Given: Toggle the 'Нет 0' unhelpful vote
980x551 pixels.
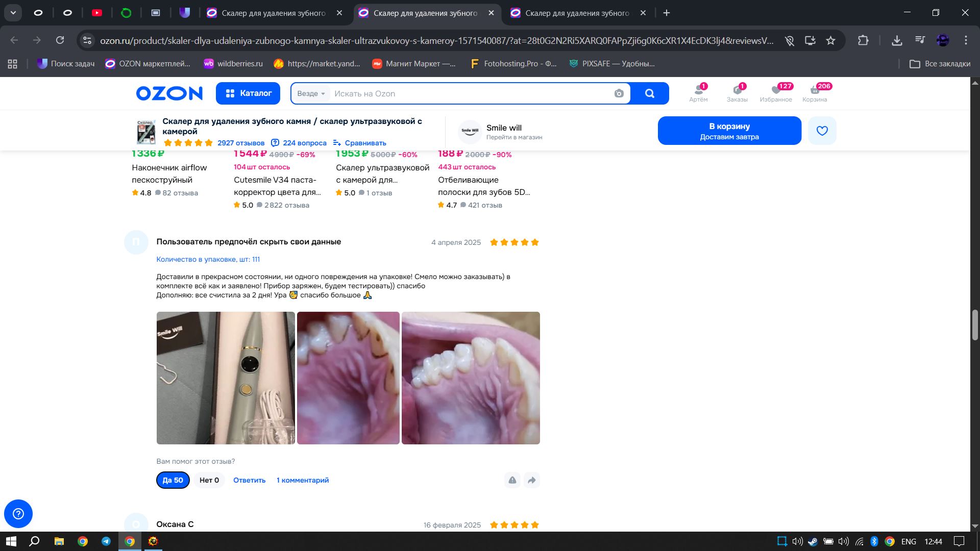Looking at the screenshot, I should (209, 480).
